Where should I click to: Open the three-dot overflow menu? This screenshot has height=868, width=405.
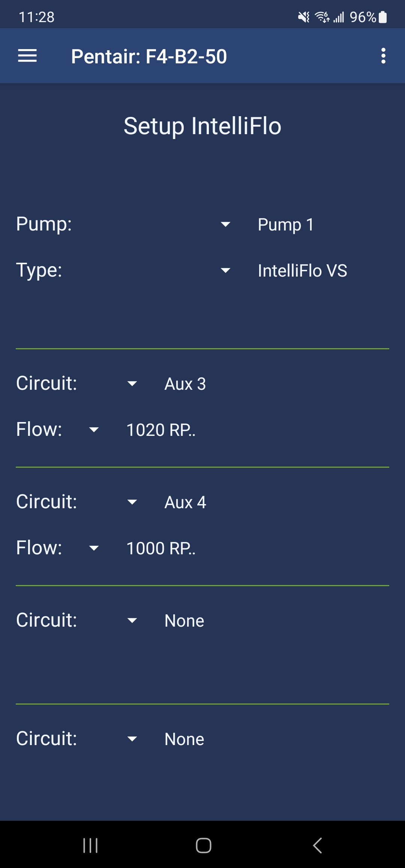(383, 56)
